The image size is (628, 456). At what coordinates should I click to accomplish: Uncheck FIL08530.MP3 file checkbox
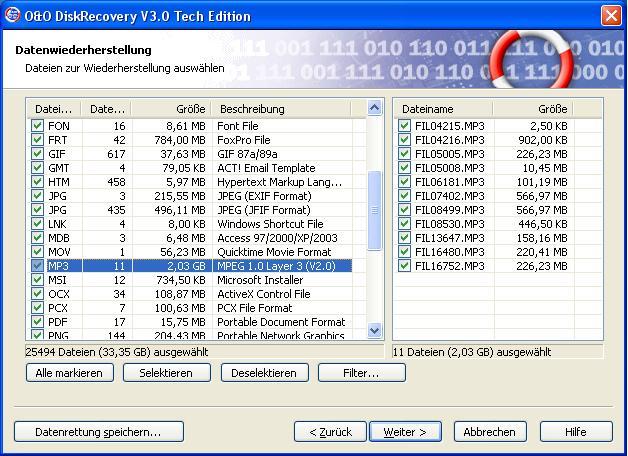pyautogui.click(x=404, y=224)
